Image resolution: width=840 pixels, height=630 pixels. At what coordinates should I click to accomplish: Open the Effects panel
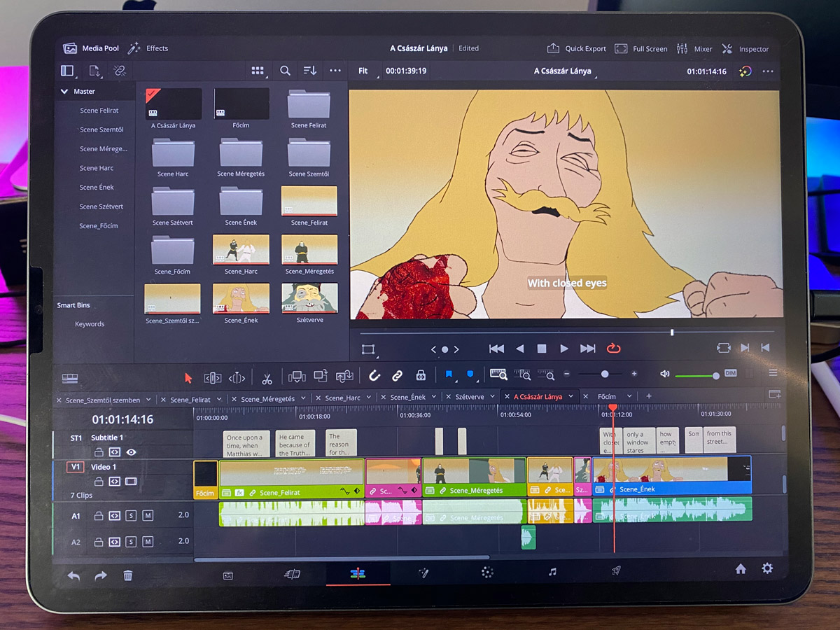148,48
